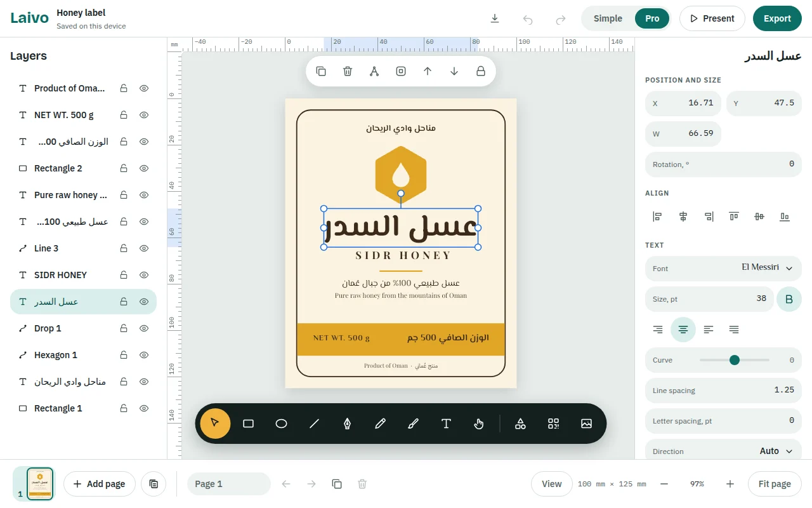The image size is (812, 508).
Task: Lock the Drop 1 layer
Action: [x=124, y=328]
